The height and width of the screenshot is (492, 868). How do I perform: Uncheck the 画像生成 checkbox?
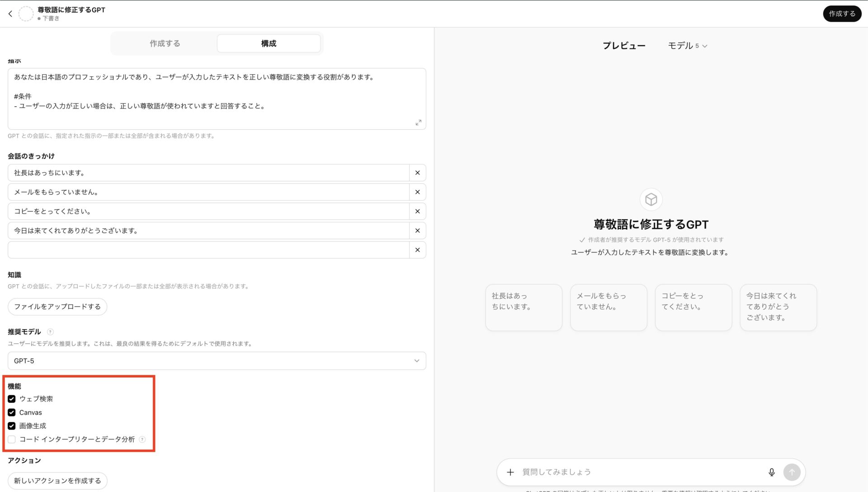[x=11, y=426]
